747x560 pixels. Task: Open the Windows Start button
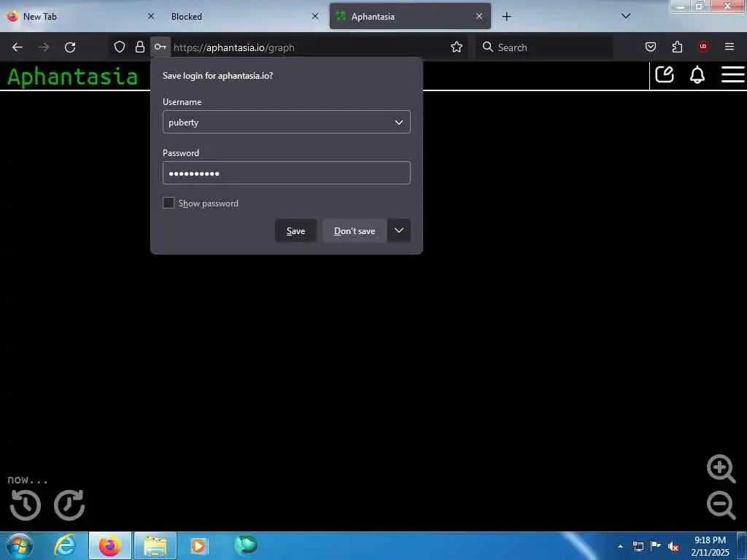pyautogui.click(x=18, y=546)
